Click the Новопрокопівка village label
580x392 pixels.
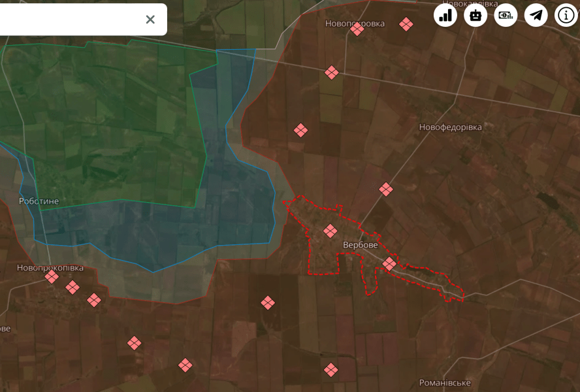(50, 268)
